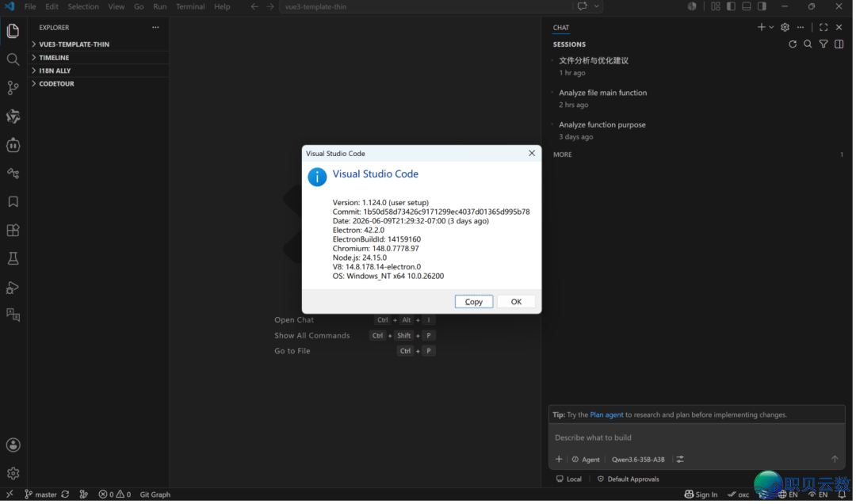Click the sync changes icon beside master
The image size is (856, 504).
66,496
